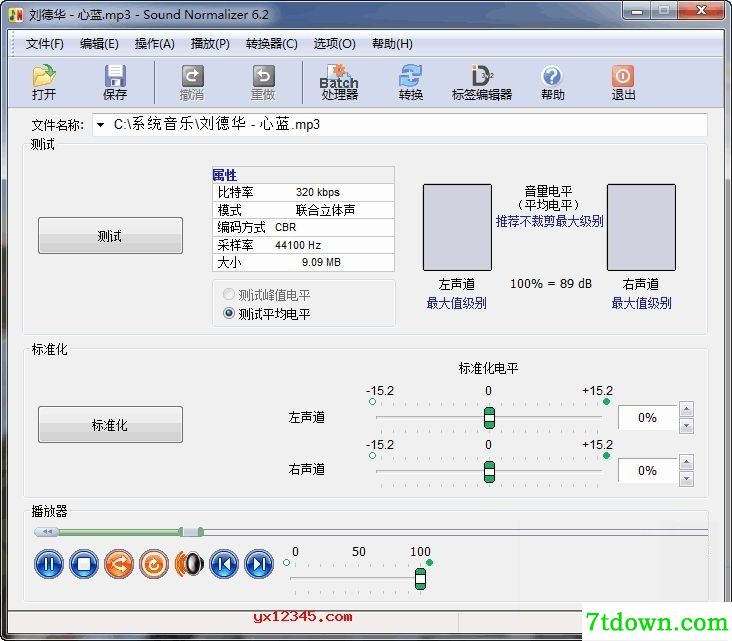
Task: Toggle the speaker mute icon
Action: (x=189, y=564)
